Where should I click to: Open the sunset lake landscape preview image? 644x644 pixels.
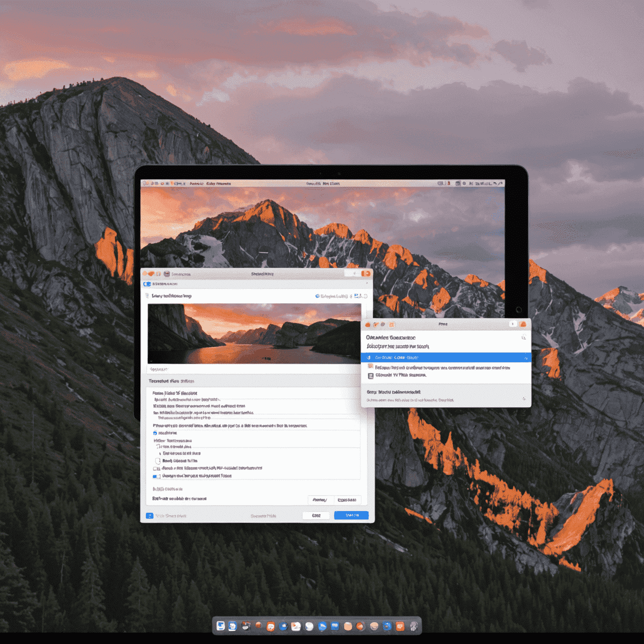[254, 334]
